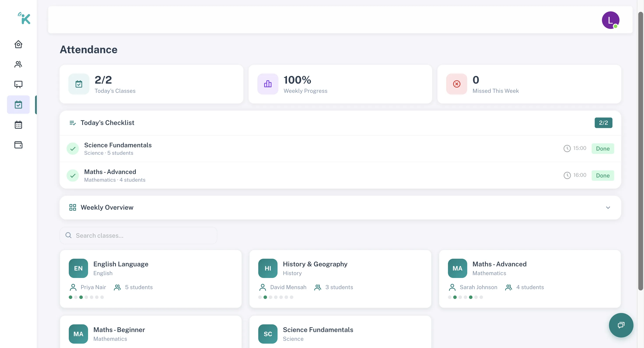This screenshot has width=644, height=348.
Task: Open the Calendar icon in the sidebar
Action: [18, 125]
